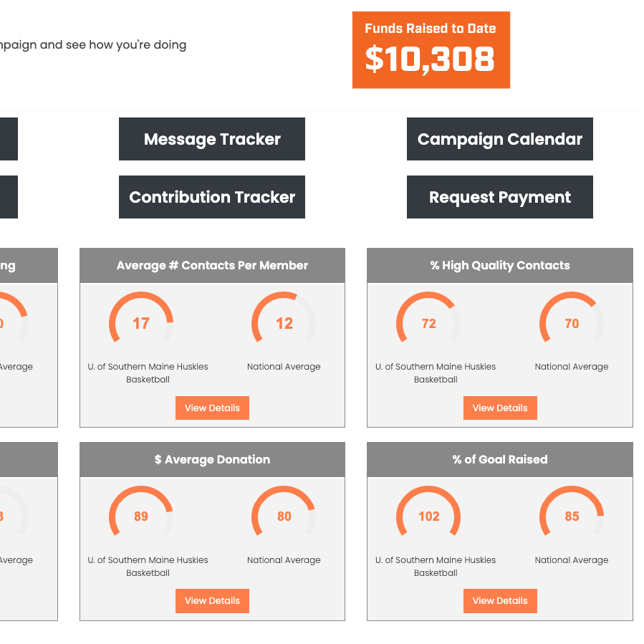Image resolution: width=644 pixels, height=644 pixels.
Task: Click the Funds Raised to Date box
Action: click(x=431, y=50)
